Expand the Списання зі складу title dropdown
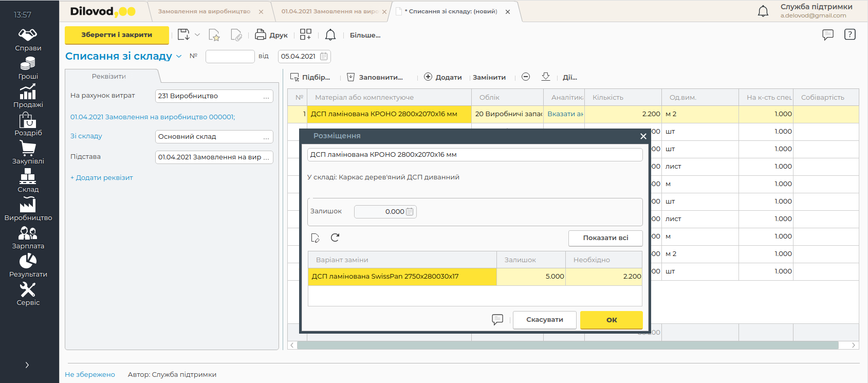 pyautogui.click(x=179, y=57)
